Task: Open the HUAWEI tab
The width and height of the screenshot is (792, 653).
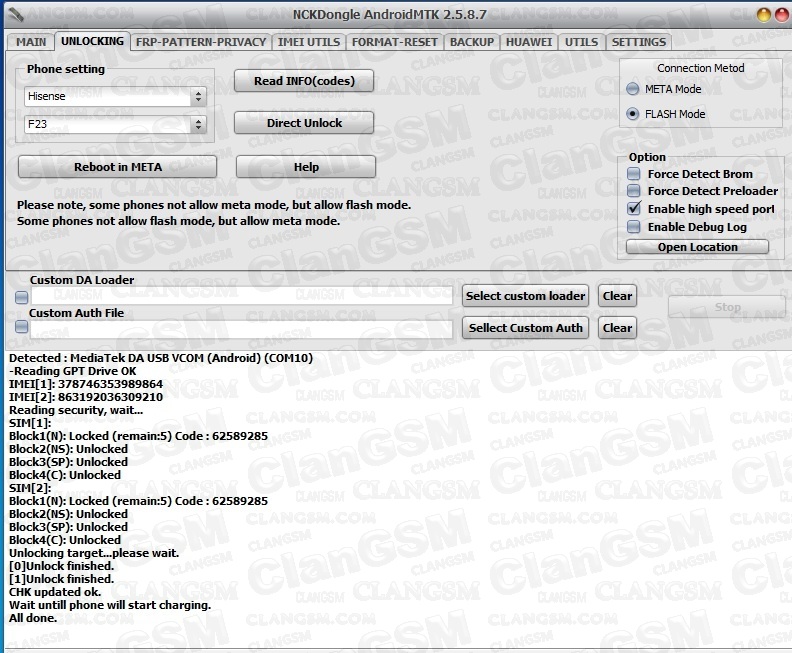Action: [529, 42]
